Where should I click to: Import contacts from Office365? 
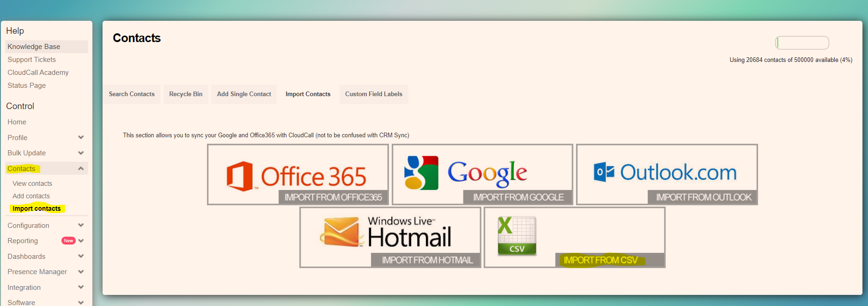coord(333,197)
